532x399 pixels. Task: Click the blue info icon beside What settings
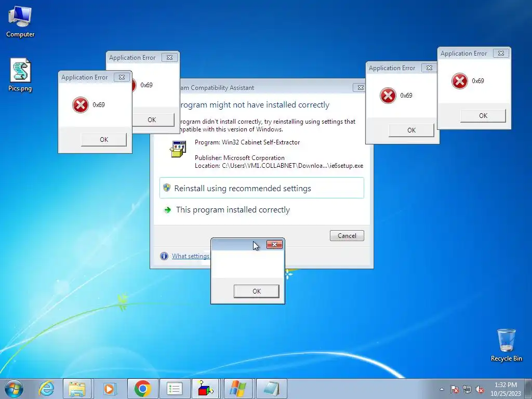click(164, 256)
